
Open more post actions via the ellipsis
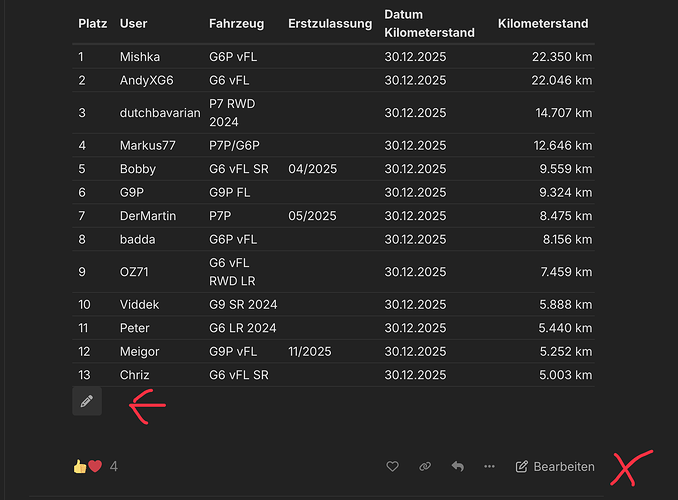point(489,466)
